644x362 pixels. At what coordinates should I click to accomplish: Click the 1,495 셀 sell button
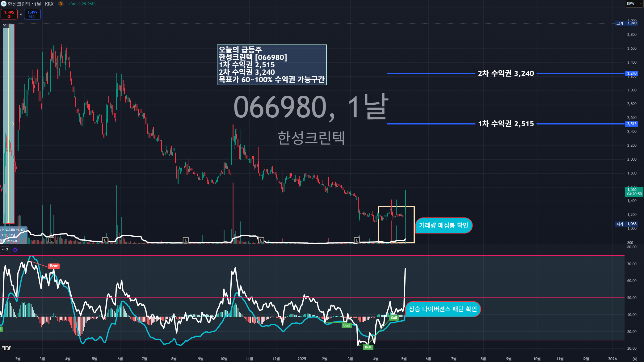click(x=9, y=14)
